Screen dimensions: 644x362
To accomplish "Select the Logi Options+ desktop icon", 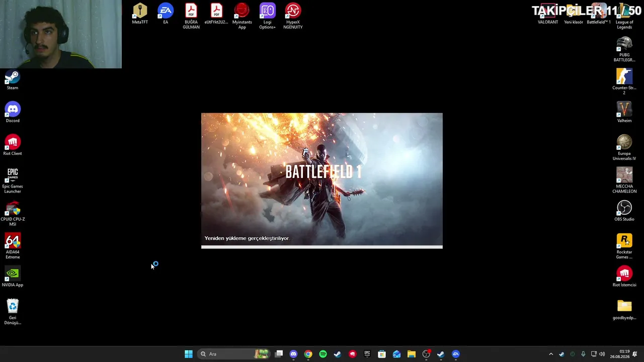I will coord(267,17).
